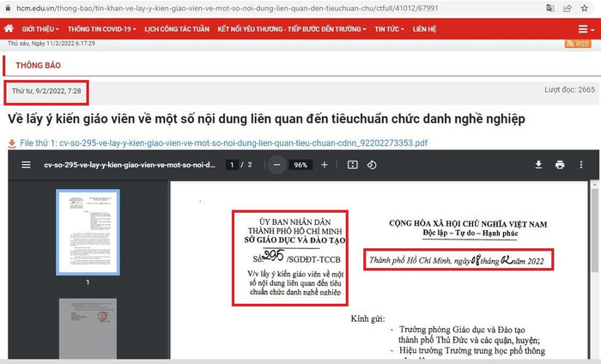Image resolution: width=601 pixels, height=364 pixels.
Task: Print the PDF document
Action: (x=560, y=165)
